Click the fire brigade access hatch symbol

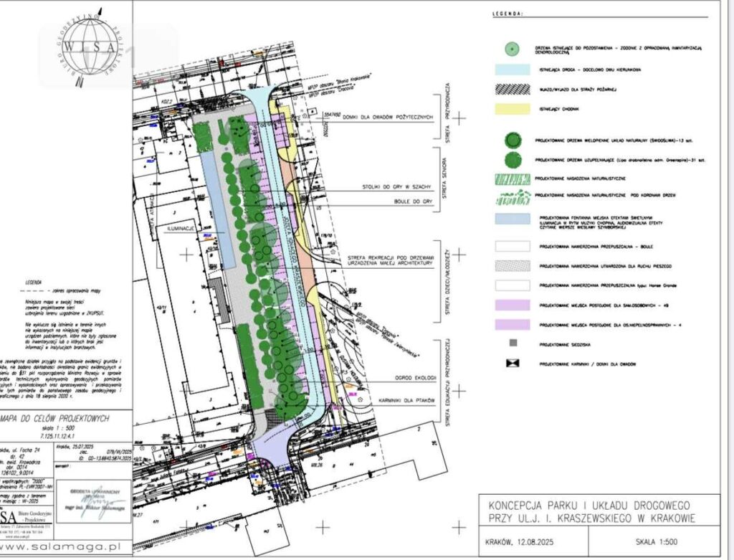click(512, 90)
